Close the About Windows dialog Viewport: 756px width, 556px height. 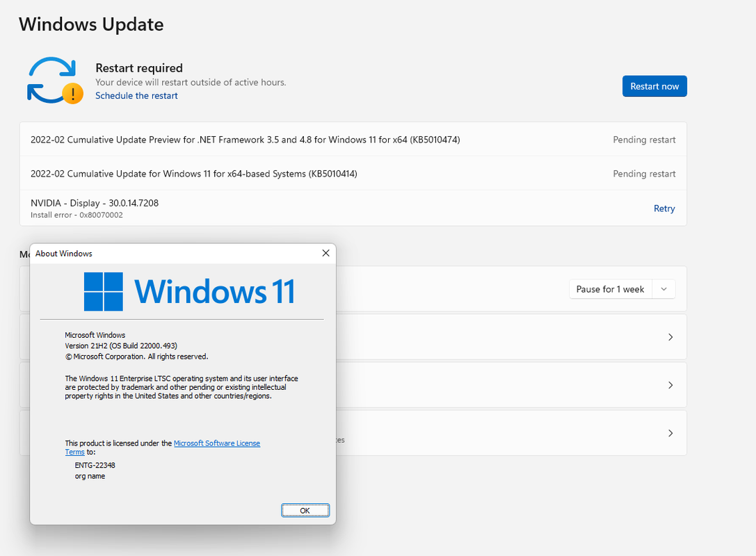(x=326, y=254)
